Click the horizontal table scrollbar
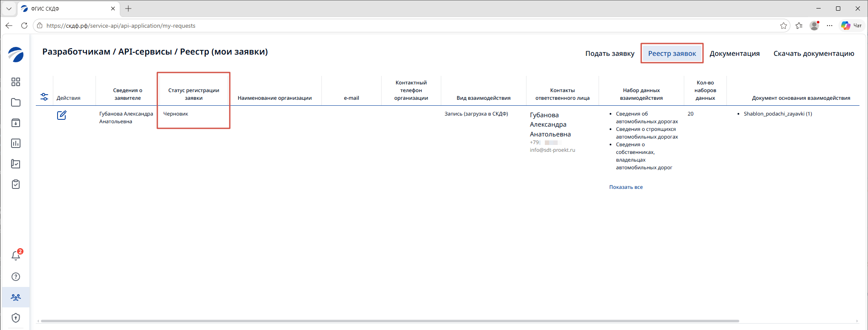The image size is (868, 330). (x=390, y=321)
